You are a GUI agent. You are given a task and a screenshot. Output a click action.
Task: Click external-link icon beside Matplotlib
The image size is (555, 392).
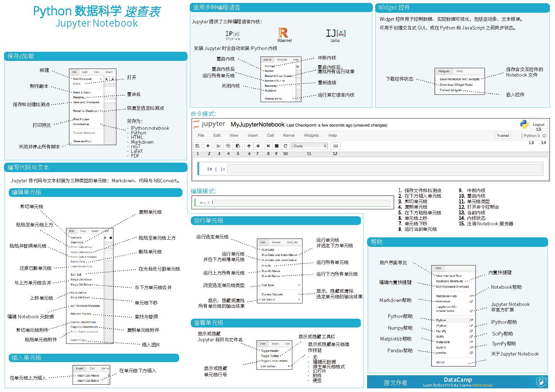471,342
